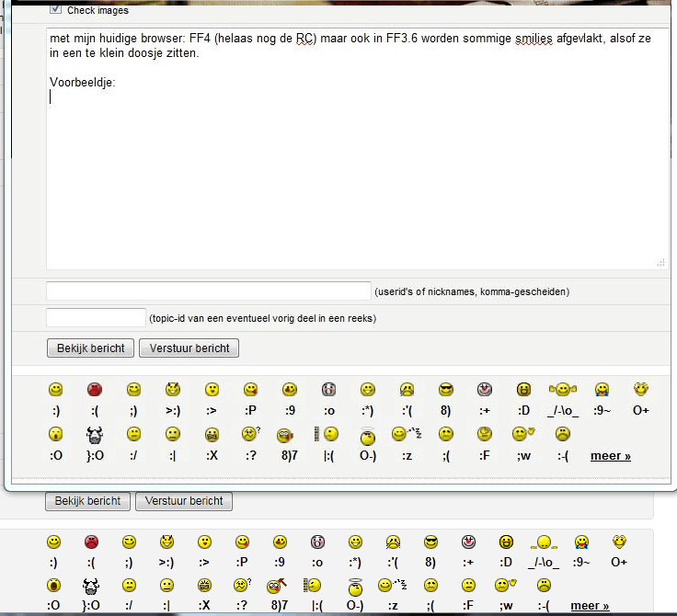This screenshot has height=616, width=677.
Task: Insert the O+ heart smiley in the front popup
Action: pyautogui.click(x=641, y=389)
